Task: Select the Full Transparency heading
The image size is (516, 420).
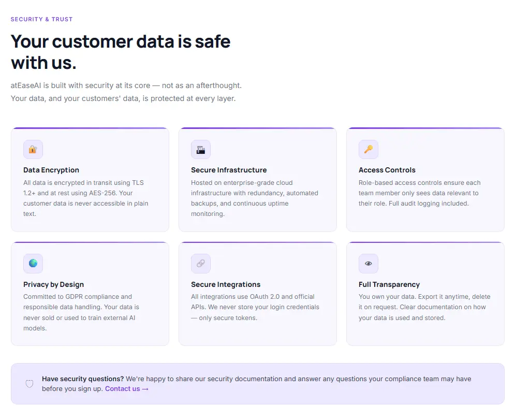Action: 389,284
